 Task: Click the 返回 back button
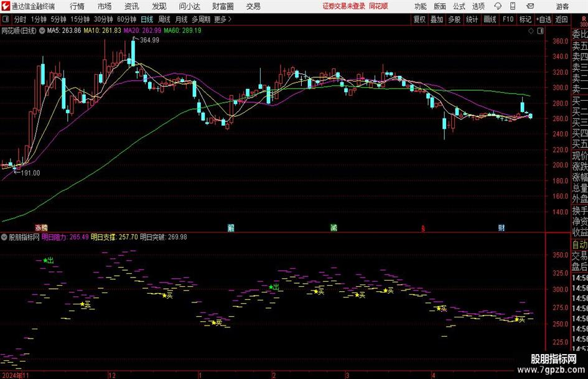point(561,19)
